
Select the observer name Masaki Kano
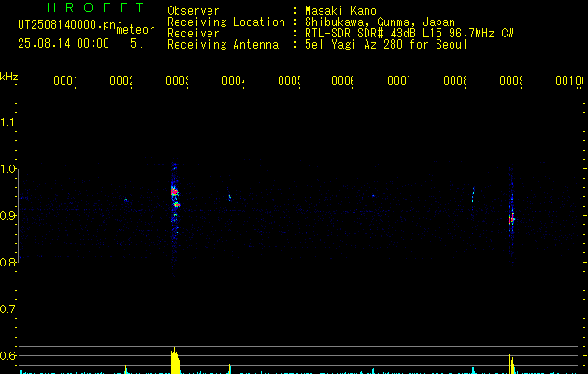[340, 11]
